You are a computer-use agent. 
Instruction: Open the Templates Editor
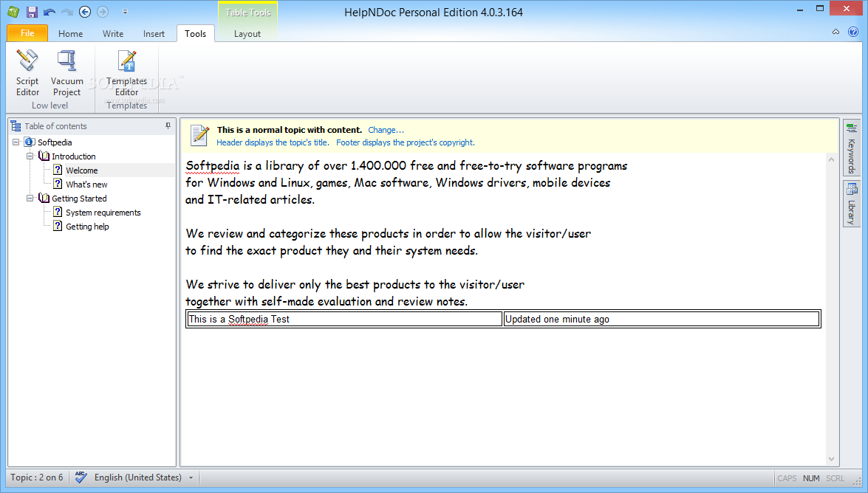tap(127, 73)
